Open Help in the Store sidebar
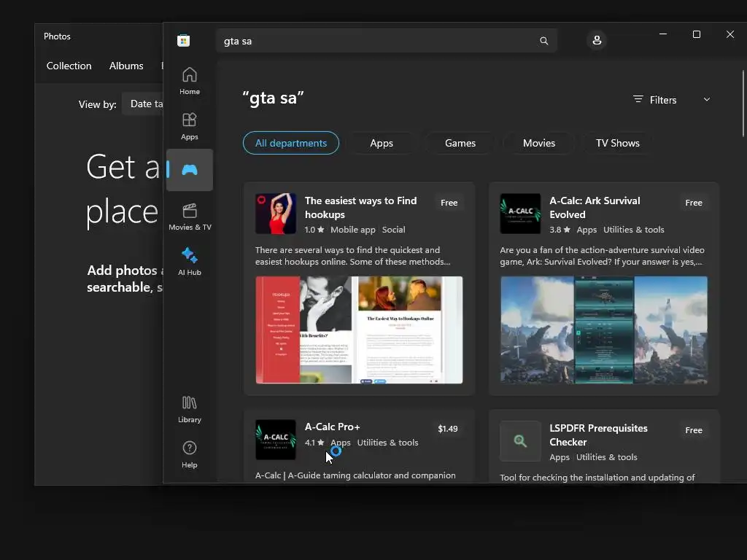747x560 pixels. click(189, 454)
